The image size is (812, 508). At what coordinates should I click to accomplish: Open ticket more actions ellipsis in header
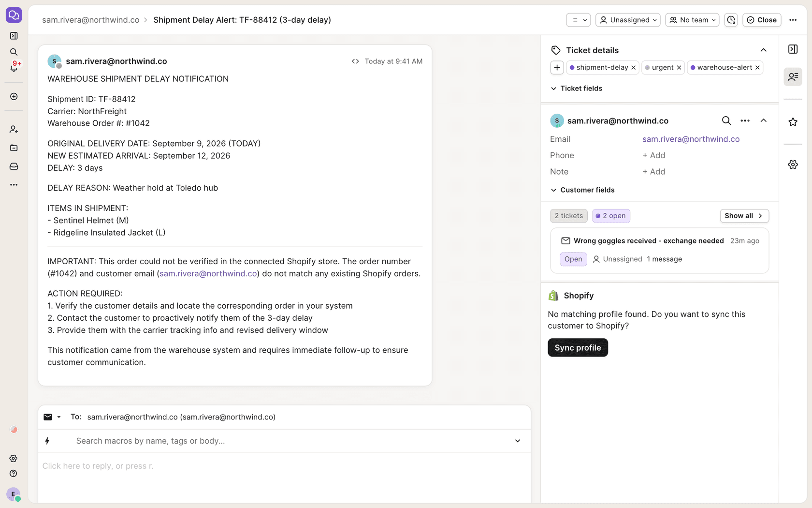tap(793, 20)
